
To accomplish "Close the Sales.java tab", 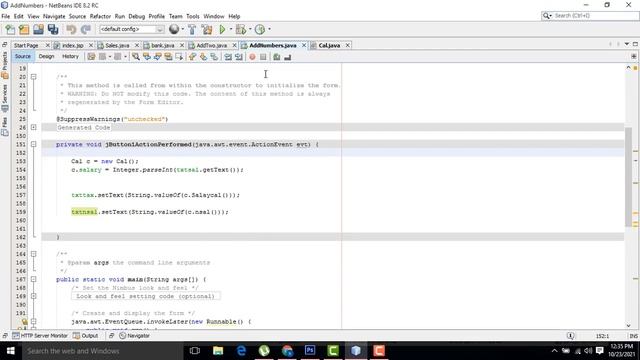I will [x=137, y=45].
